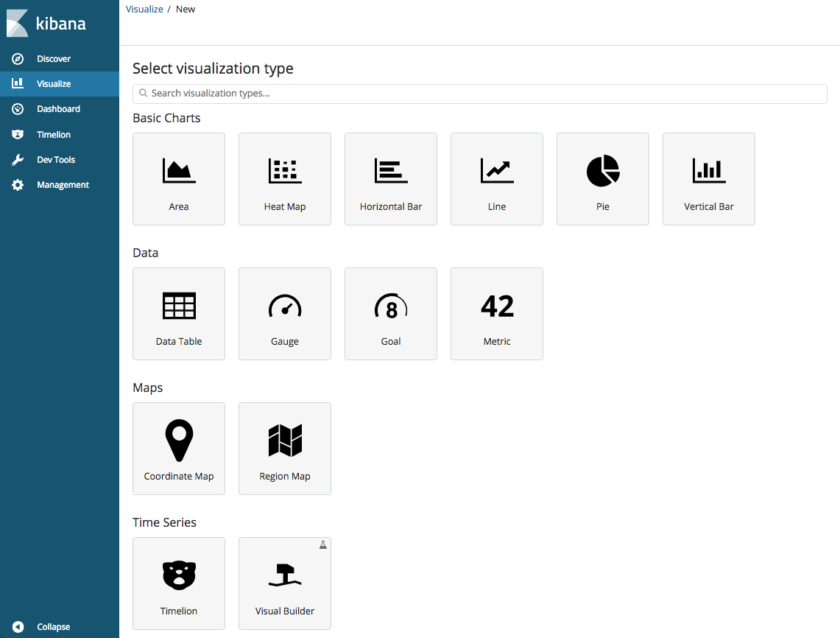Viewport: 840px width, 638px height.
Task: Select the Metric 42 icon
Action: click(x=497, y=306)
